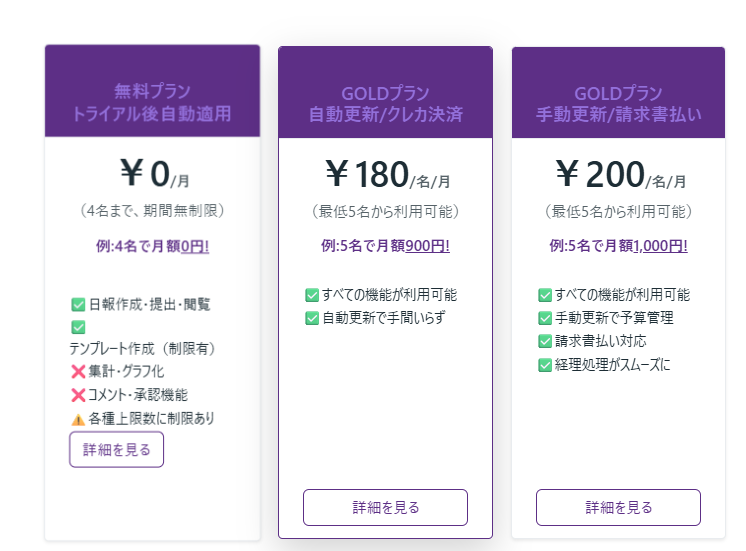
Task: Select the 無料プラン header
Action: click(x=152, y=102)
